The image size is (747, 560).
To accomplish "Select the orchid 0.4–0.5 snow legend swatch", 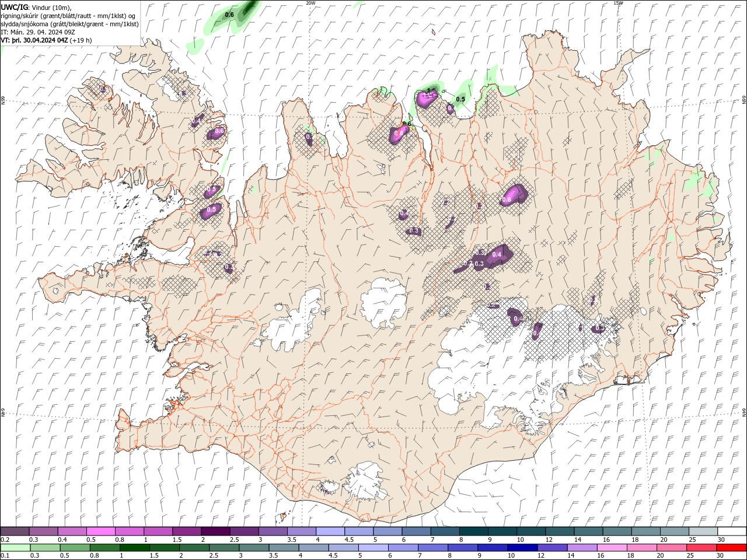I will (x=72, y=531).
